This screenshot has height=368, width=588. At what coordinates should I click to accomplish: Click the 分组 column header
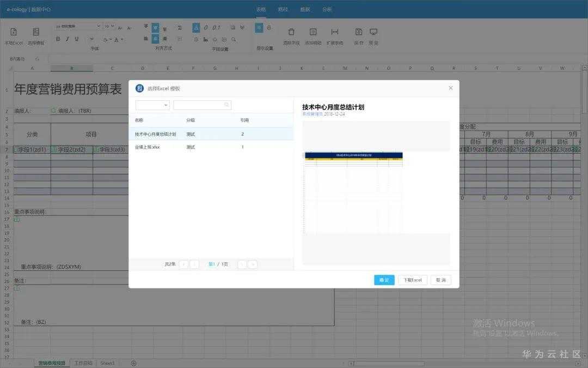(191, 120)
